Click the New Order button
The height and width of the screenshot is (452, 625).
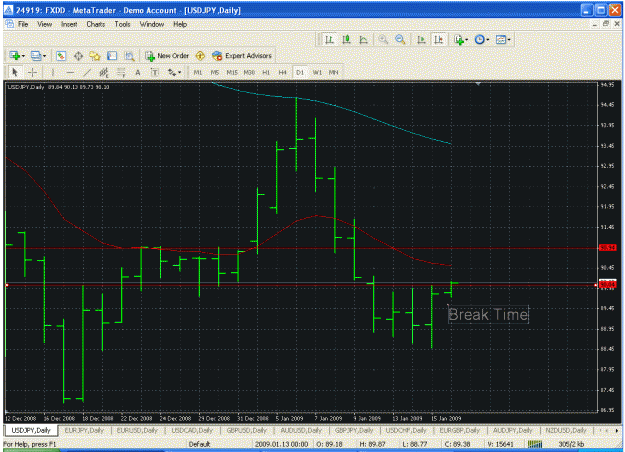pyautogui.click(x=167, y=56)
